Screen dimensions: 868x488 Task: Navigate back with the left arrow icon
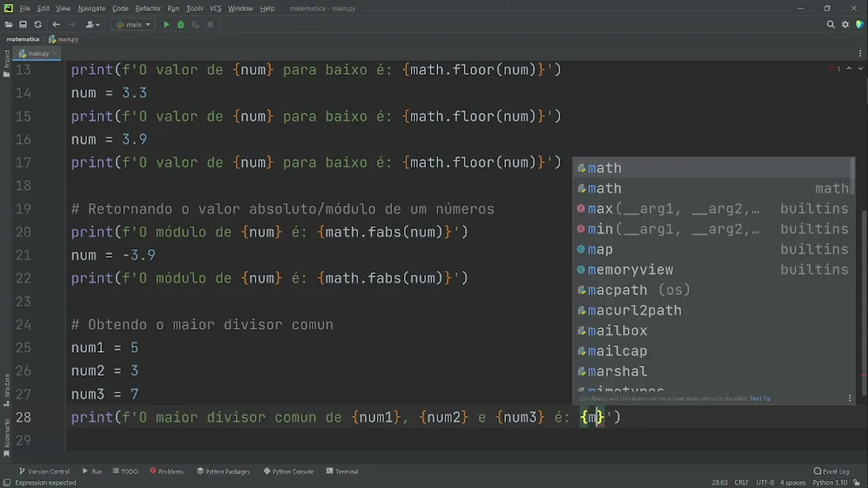tap(56, 24)
